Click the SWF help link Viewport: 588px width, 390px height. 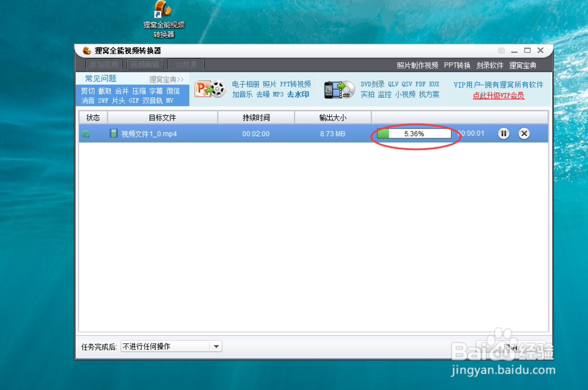point(103,100)
